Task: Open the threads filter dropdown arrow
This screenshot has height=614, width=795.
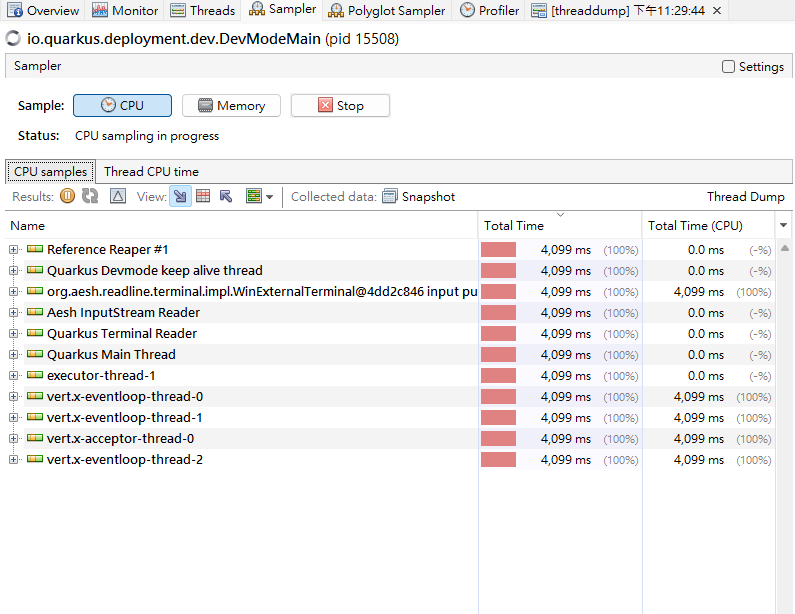Action: pyautogui.click(x=270, y=197)
